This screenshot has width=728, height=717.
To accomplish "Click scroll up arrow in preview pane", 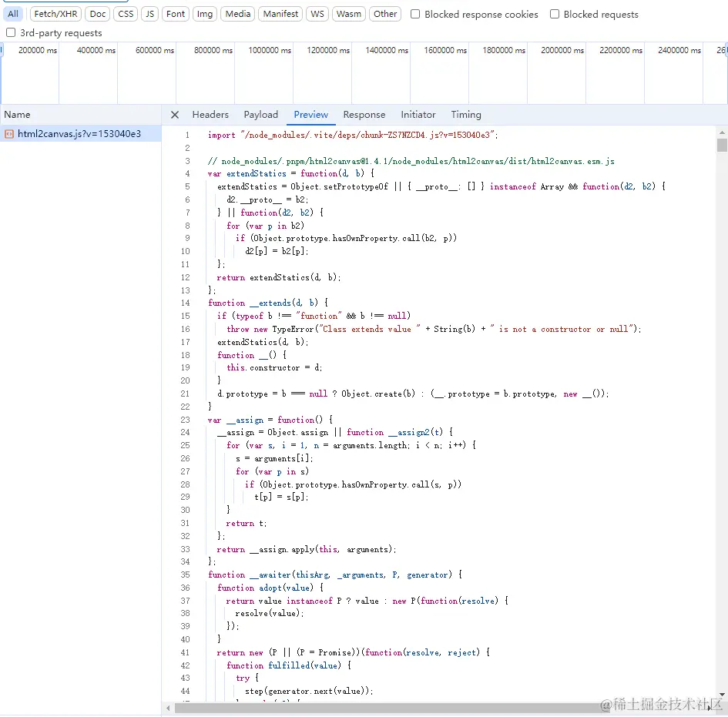I will pos(722,132).
